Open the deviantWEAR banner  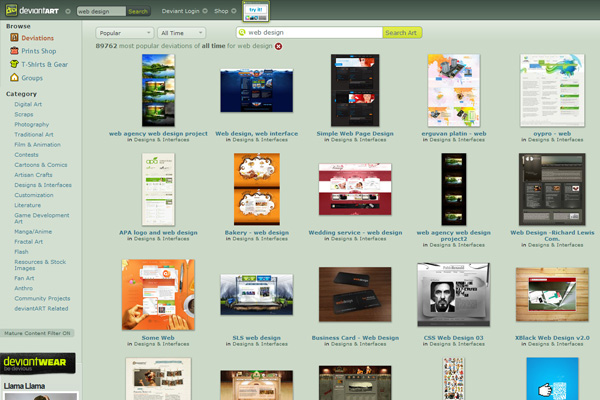pyautogui.click(x=38, y=363)
